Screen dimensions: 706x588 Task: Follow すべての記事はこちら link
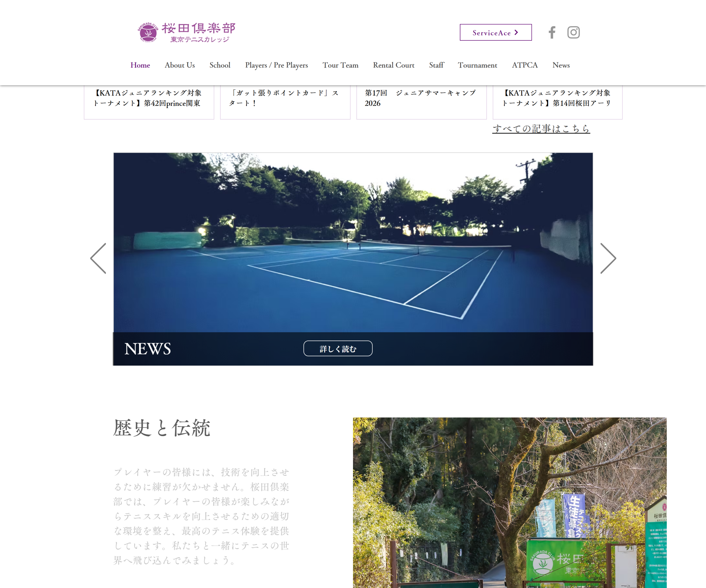tap(541, 129)
